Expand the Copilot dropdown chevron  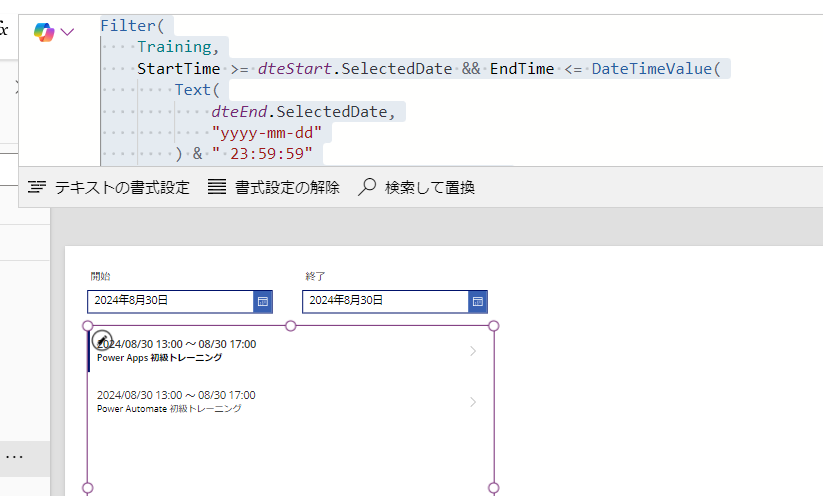click(x=67, y=32)
